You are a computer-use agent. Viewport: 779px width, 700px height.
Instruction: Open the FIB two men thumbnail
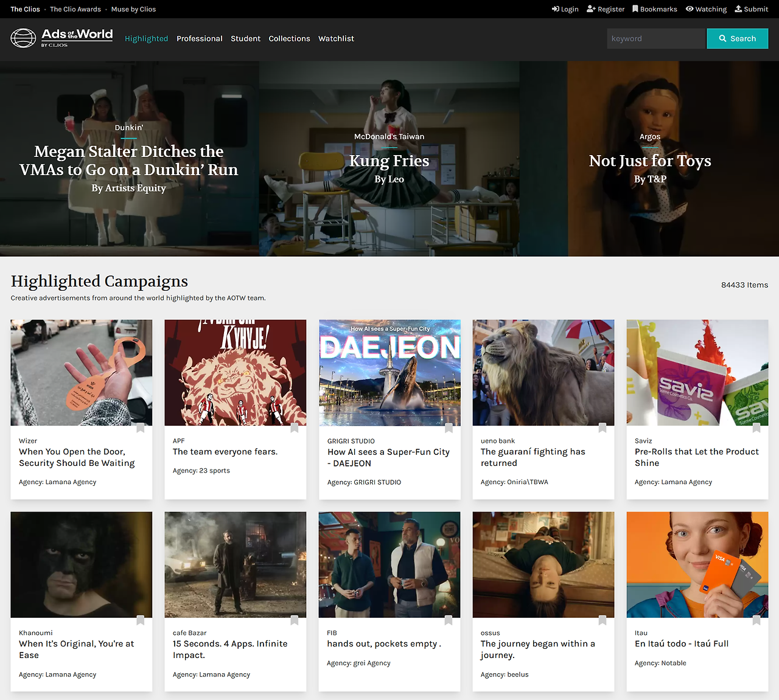tap(389, 565)
